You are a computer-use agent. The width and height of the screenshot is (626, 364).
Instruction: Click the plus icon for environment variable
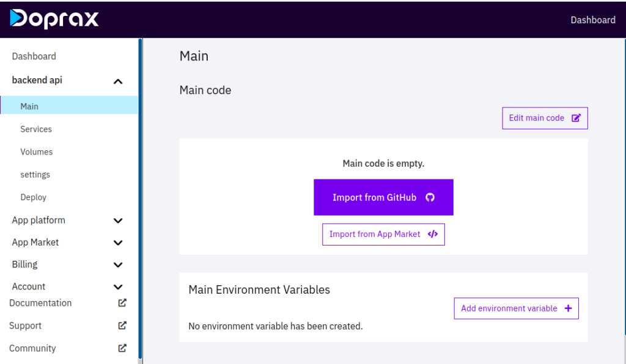click(x=568, y=308)
